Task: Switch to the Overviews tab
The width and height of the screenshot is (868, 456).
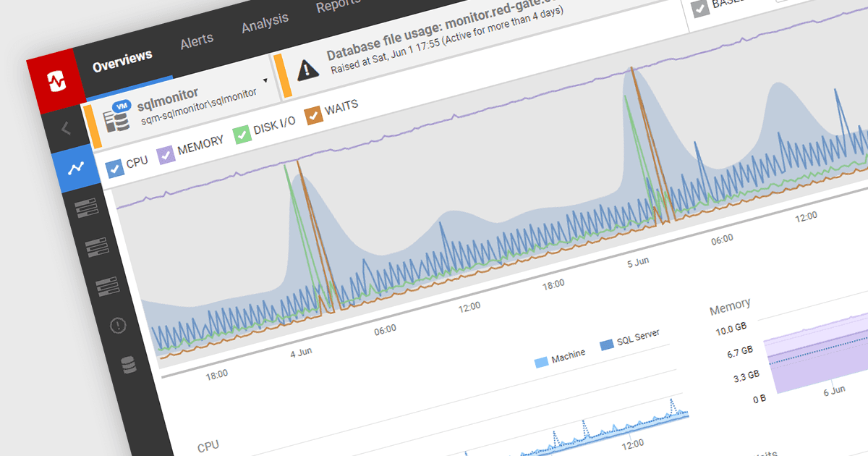Action: point(122,62)
